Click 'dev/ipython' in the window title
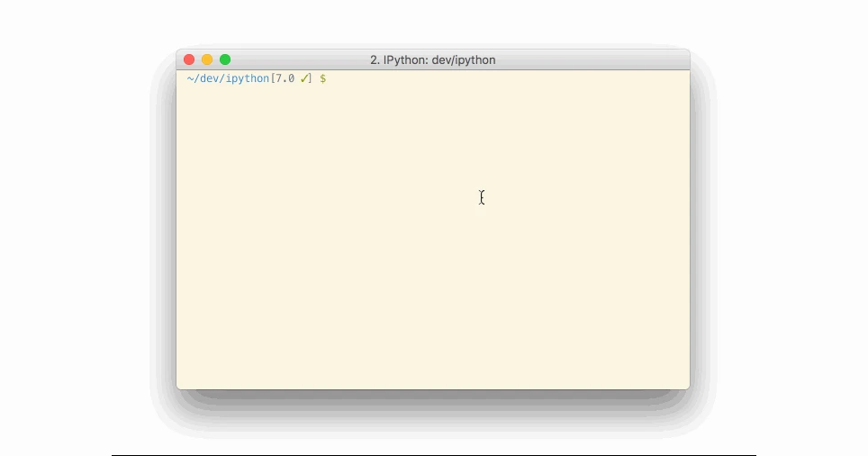Screen dimensions: 868x456 464,59
